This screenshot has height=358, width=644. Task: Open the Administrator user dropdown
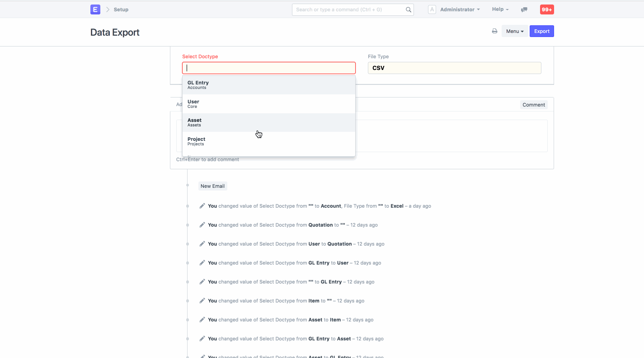pyautogui.click(x=460, y=9)
